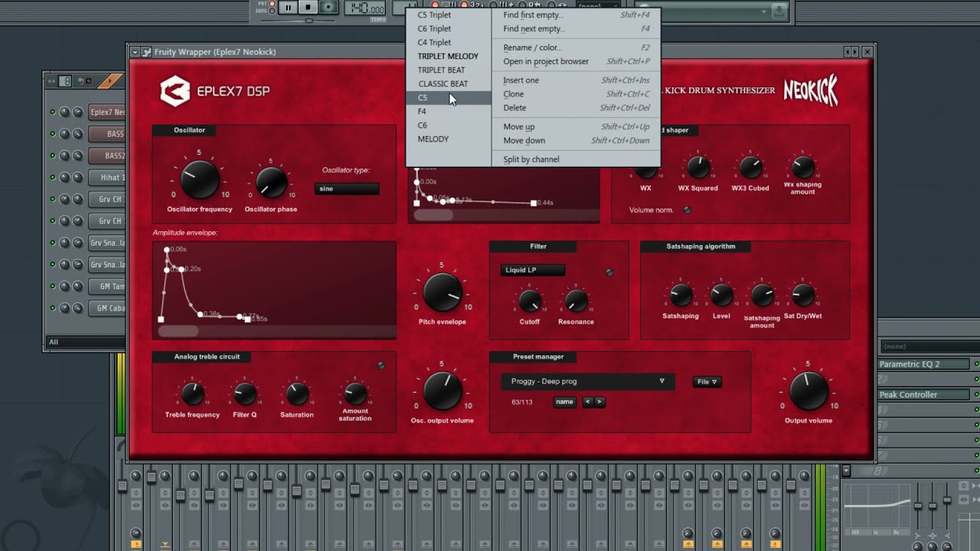Viewport: 980px width, 551px height.
Task: Click the 140 tempo display
Action: point(365,8)
